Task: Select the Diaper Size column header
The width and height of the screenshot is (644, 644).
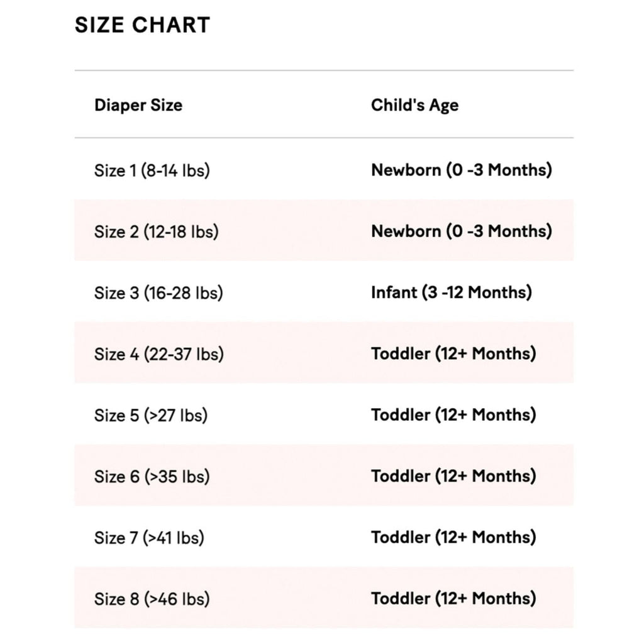Action: pyautogui.click(x=138, y=105)
